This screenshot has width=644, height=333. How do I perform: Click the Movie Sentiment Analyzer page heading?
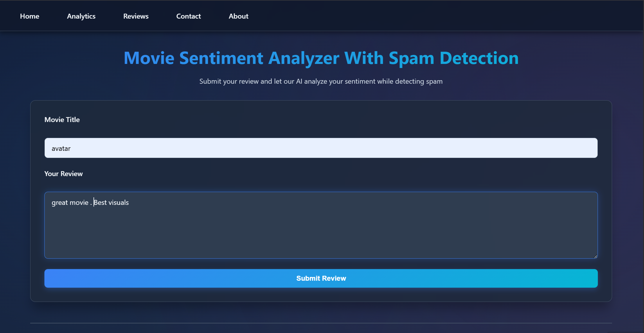321,58
